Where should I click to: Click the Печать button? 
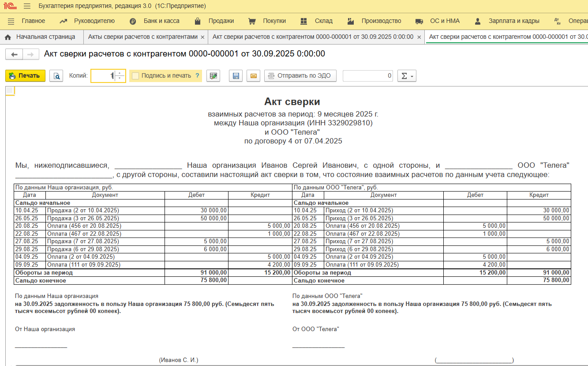[25, 76]
